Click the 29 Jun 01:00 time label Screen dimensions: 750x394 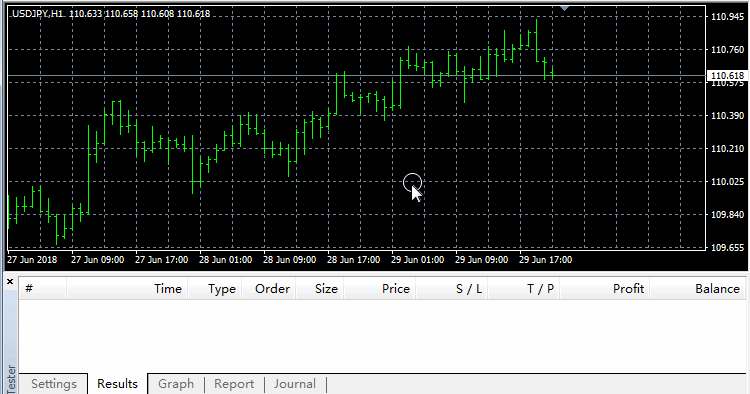pyautogui.click(x=418, y=260)
